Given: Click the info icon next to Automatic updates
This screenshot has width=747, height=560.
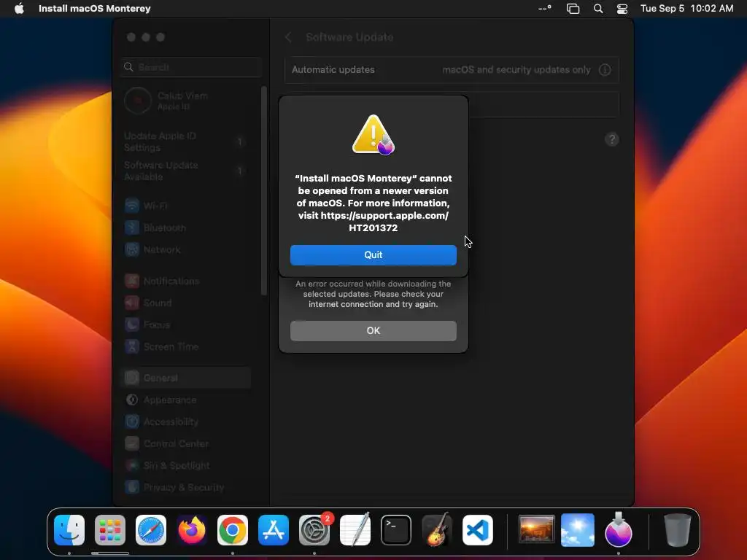Looking at the screenshot, I should 605,69.
